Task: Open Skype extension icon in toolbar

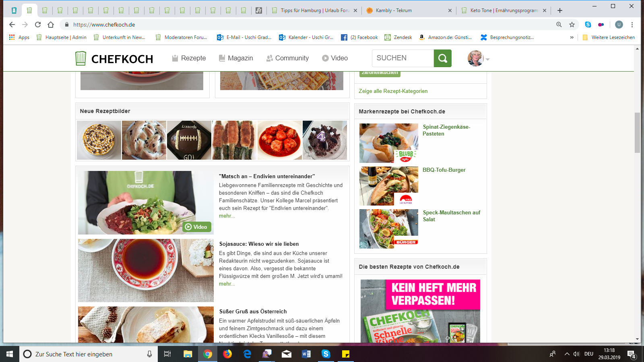Action: 588,25
